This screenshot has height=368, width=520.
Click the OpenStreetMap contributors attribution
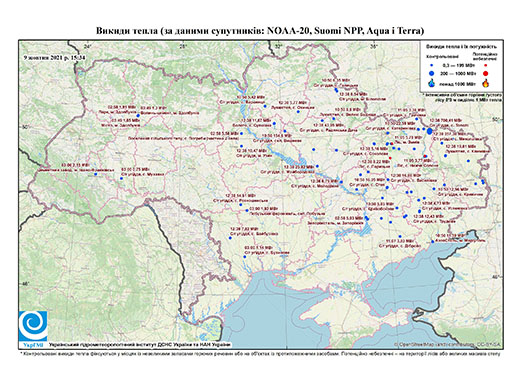(447, 345)
